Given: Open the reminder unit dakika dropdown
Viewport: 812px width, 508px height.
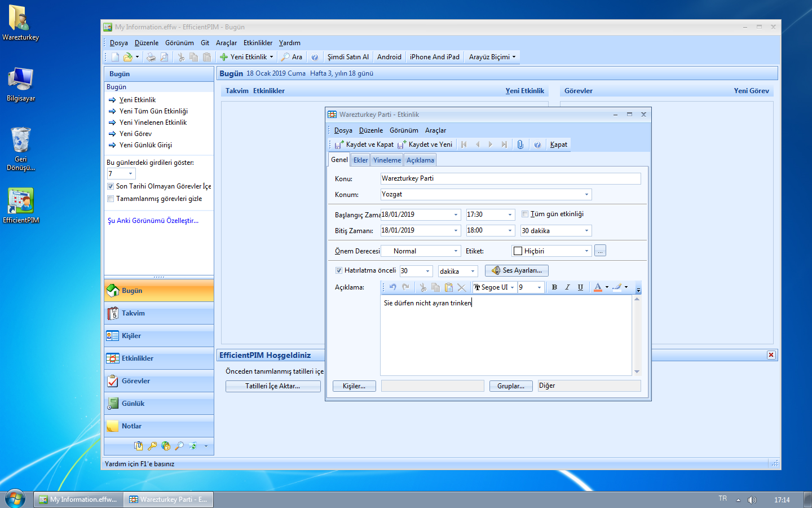Looking at the screenshot, I should [473, 271].
